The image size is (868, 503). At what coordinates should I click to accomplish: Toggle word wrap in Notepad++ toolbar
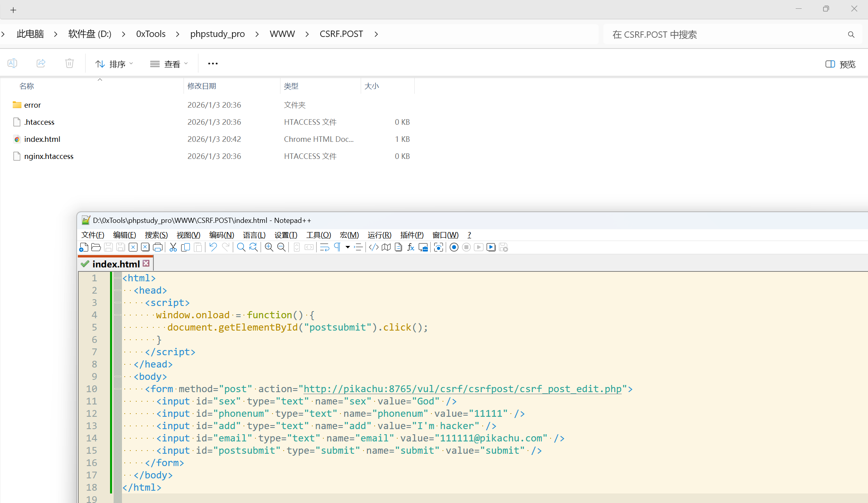click(325, 248)
